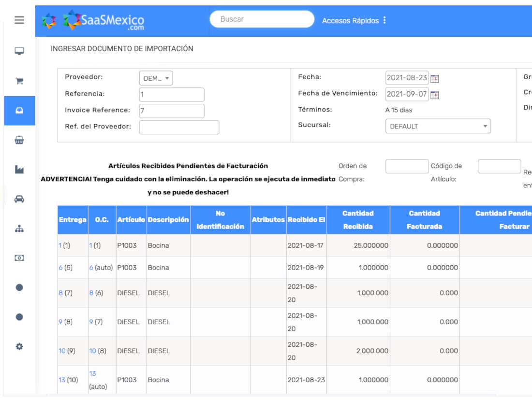Click the Ref. del Proveedor field
The width and height of the screenshot is (532, 400).
(x=179, y=128)
